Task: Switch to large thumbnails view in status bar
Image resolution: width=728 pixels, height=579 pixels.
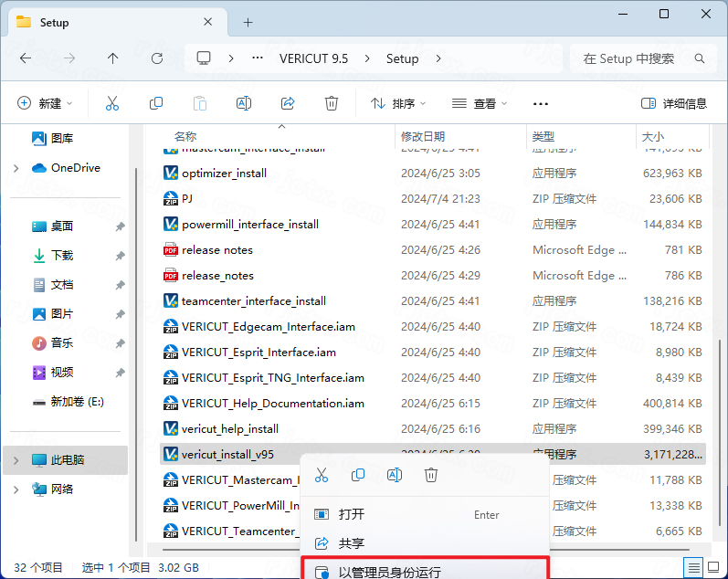Action: point(713,567)
